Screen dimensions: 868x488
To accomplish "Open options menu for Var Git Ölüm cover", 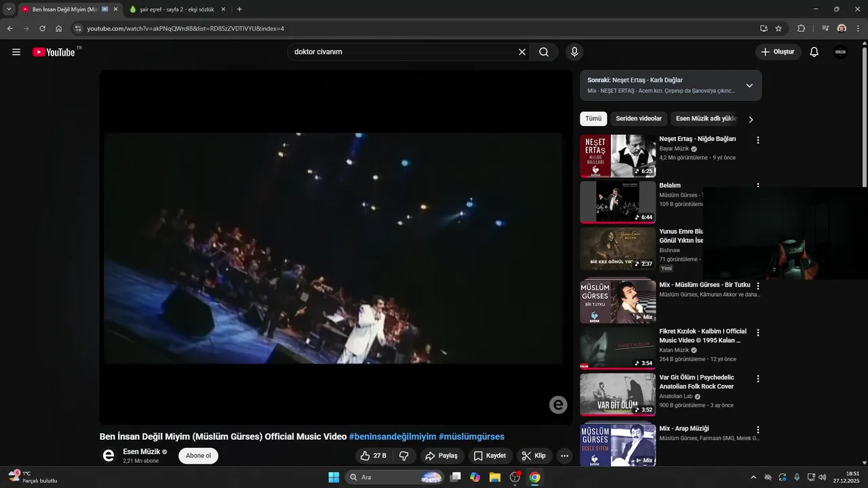I will [x=758, y=379].
